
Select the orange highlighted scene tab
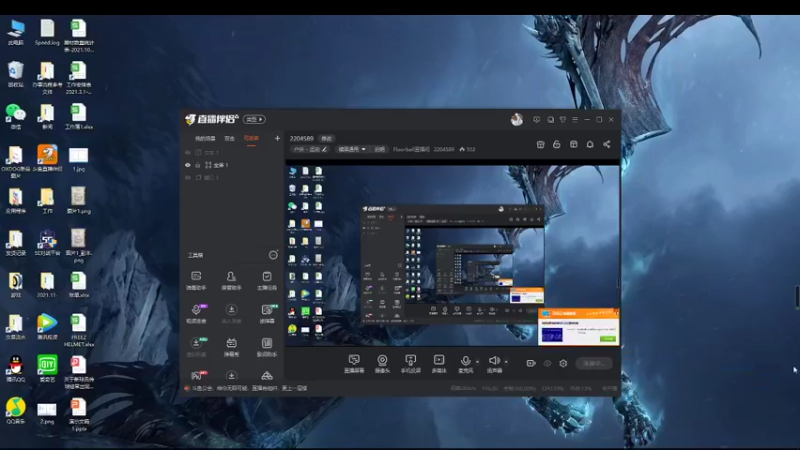tap(251, 138)
